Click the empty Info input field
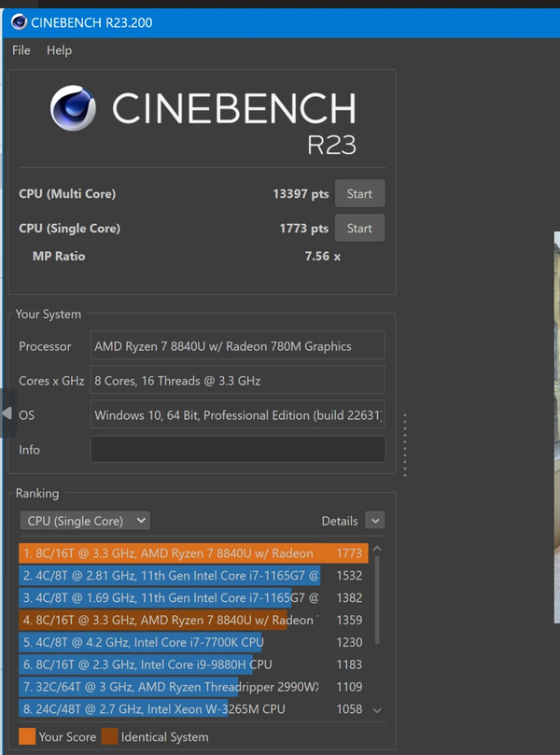 [237, 449]
